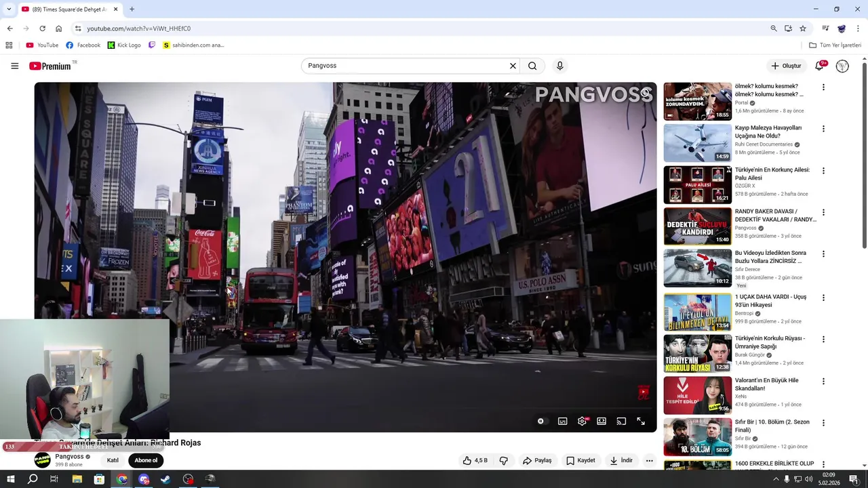Open Facebook bookmark
The width and height of the screenshot is (868, 488).
pos(83,45)
